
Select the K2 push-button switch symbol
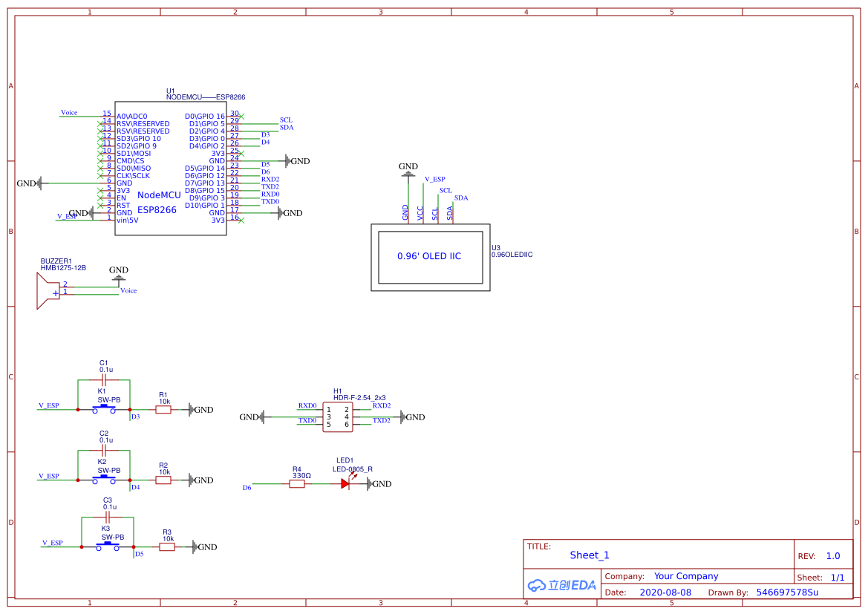(x=104, y=480)
